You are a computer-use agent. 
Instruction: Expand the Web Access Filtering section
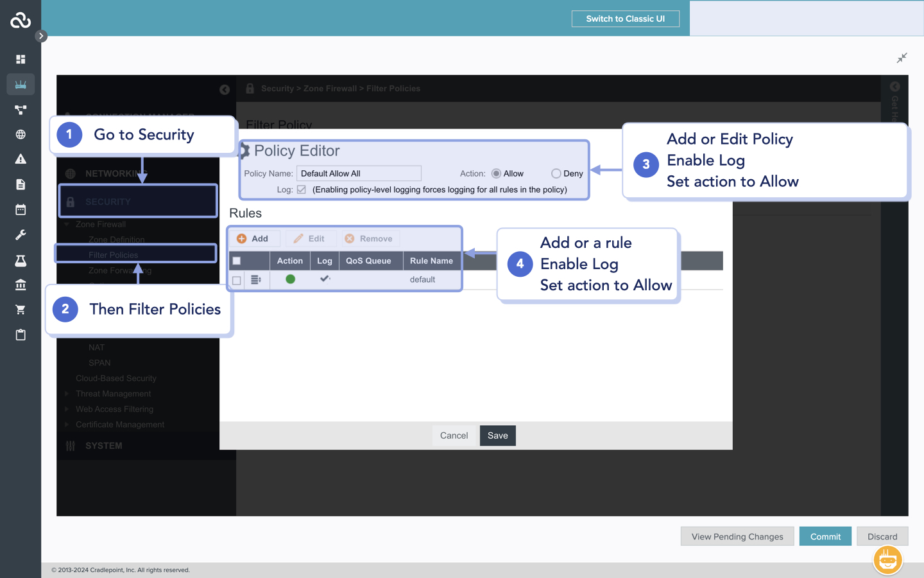point(67,409)
